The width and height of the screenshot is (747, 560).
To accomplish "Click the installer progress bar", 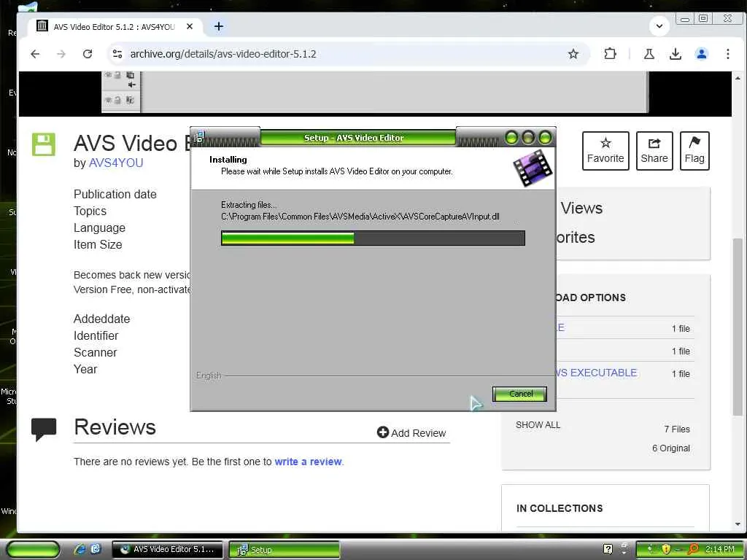I will tap(373, 238).
